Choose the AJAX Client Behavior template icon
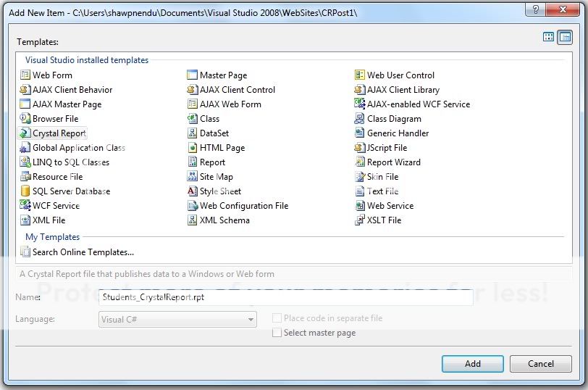Viewport: 588px width, 390px height. click(25, 90)
